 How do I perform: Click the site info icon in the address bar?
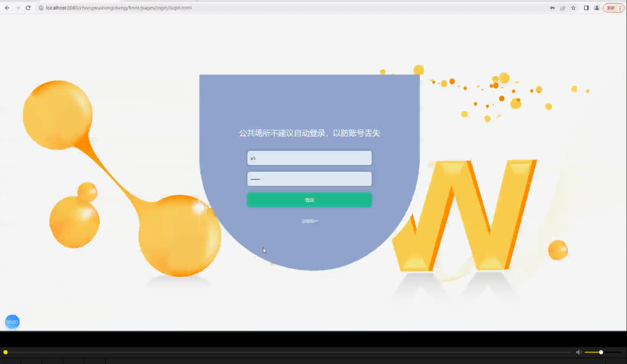coord(41,7)
